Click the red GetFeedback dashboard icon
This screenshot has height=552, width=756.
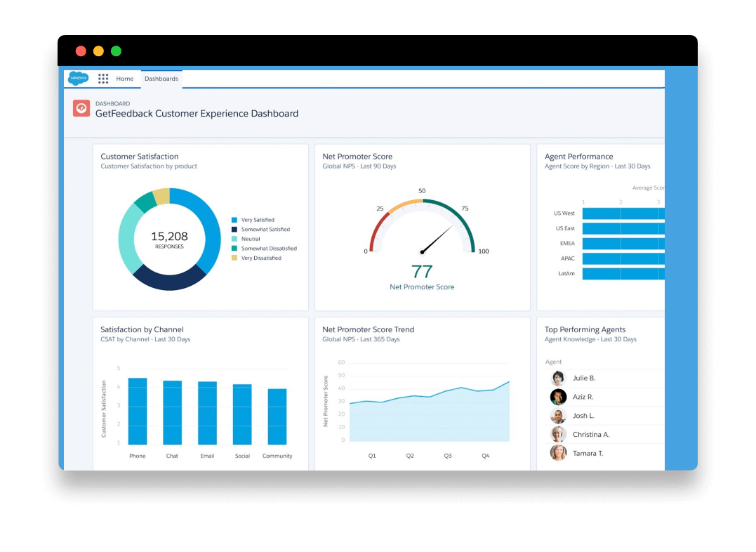[81, 108]
